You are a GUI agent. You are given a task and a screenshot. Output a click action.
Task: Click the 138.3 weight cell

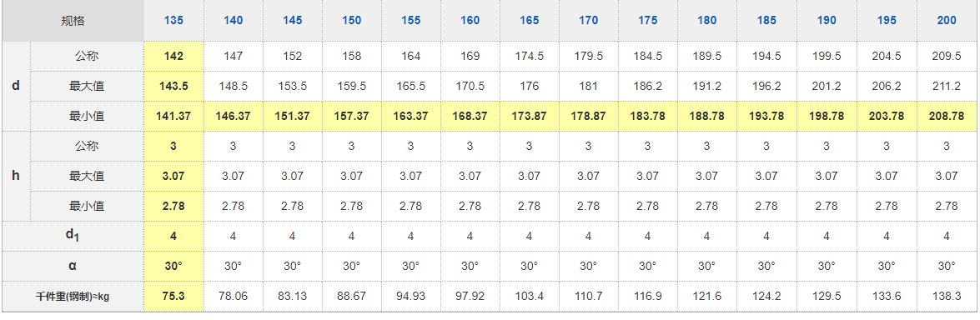click(x=947, y=297)
